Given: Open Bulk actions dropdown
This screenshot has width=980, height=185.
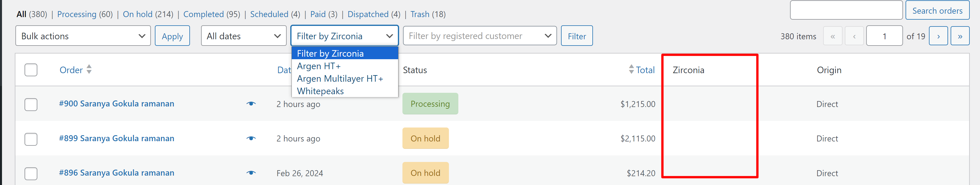Looking at the screenshot, I should point(83,36).
